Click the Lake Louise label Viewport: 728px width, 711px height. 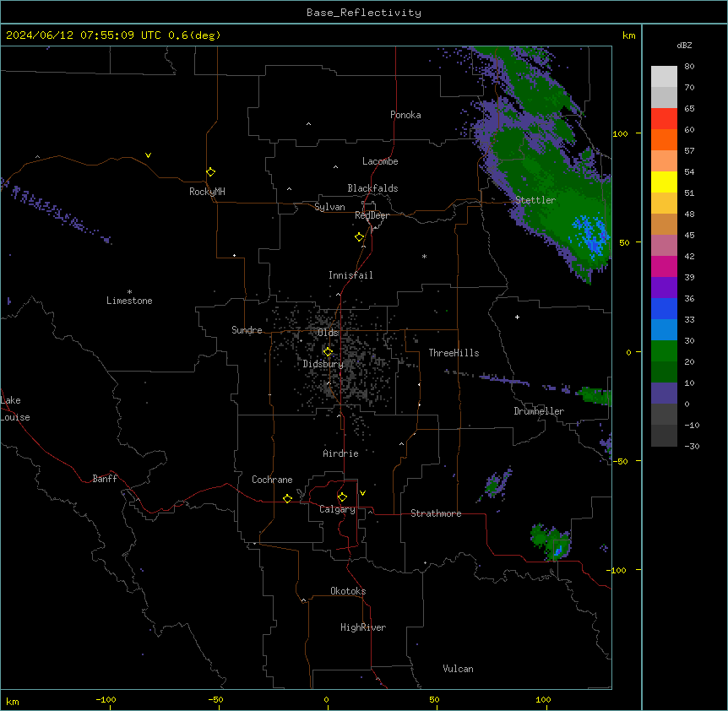15,409
